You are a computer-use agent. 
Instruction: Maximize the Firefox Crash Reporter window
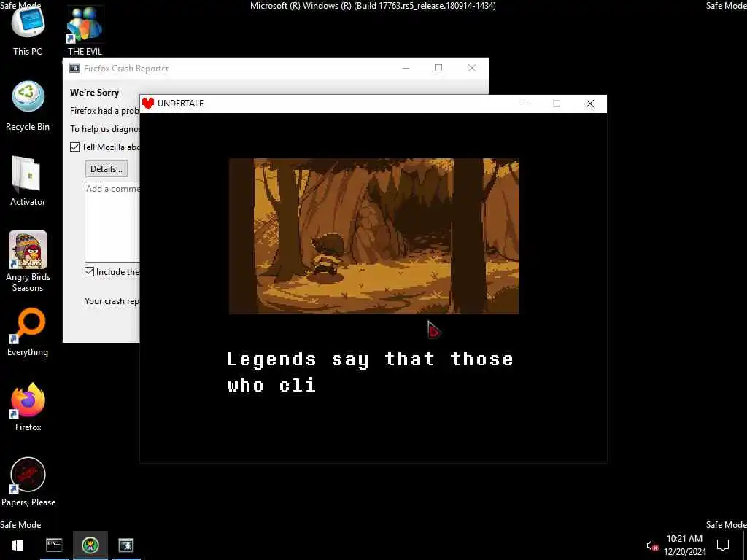click(438, 68)
